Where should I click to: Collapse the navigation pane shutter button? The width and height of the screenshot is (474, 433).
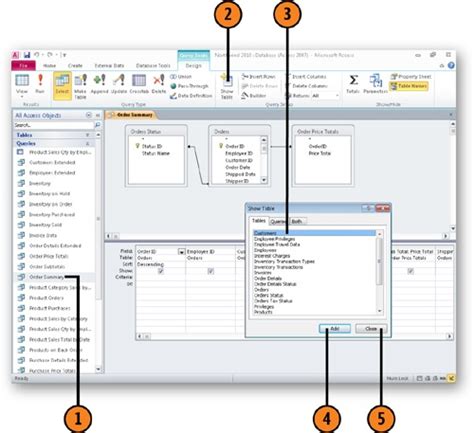(x=98, y=115)
